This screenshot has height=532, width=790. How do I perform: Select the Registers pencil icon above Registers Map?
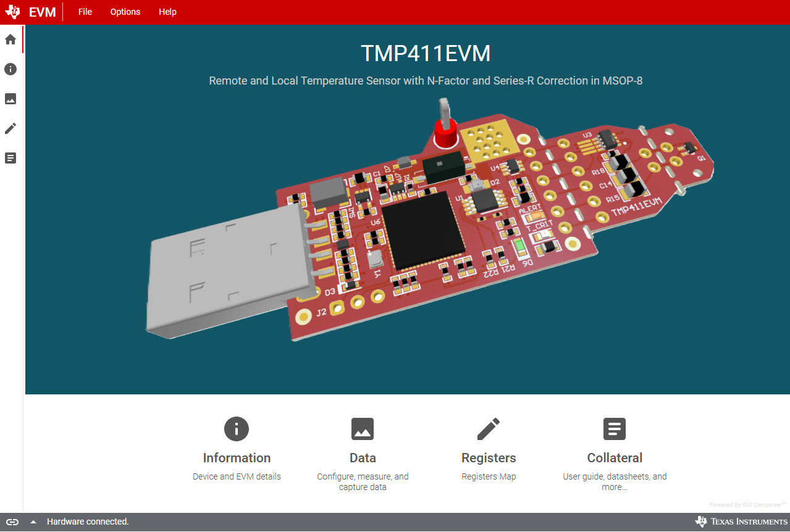coord(488,428)
